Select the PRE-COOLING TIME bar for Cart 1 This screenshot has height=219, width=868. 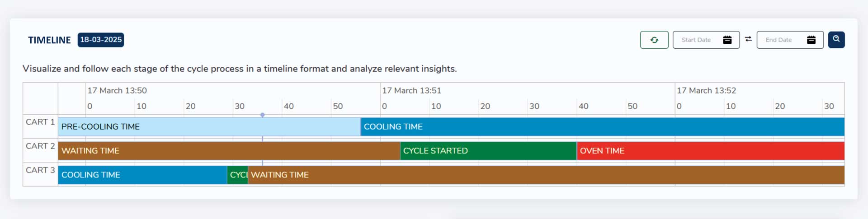pos(209,127)
